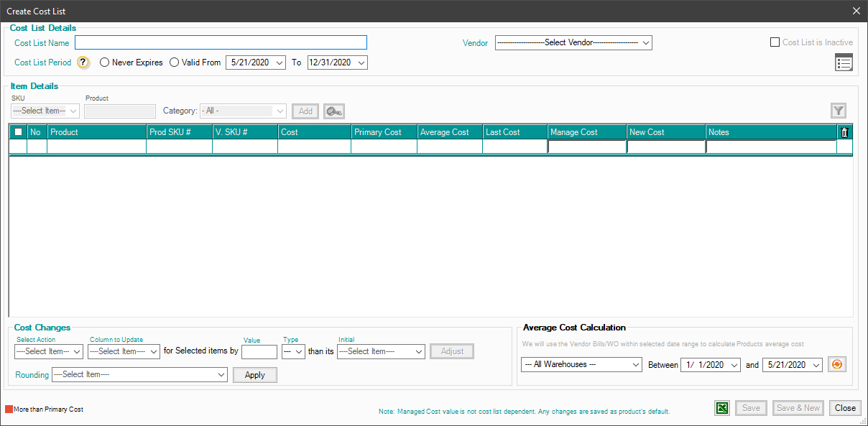The height and width of the screenshot is (426, 868).
Task: Click the key icon next to Add
Action: [x=333, y=111]
